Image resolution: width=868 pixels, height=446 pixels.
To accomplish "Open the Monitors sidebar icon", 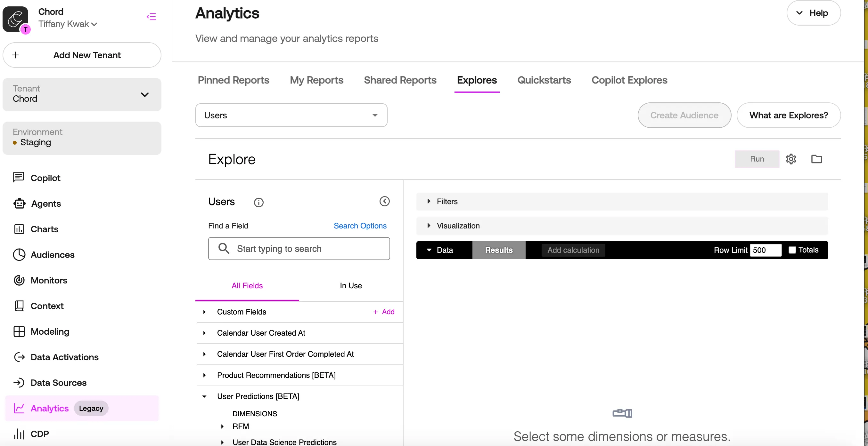I will tap(19, 280).
